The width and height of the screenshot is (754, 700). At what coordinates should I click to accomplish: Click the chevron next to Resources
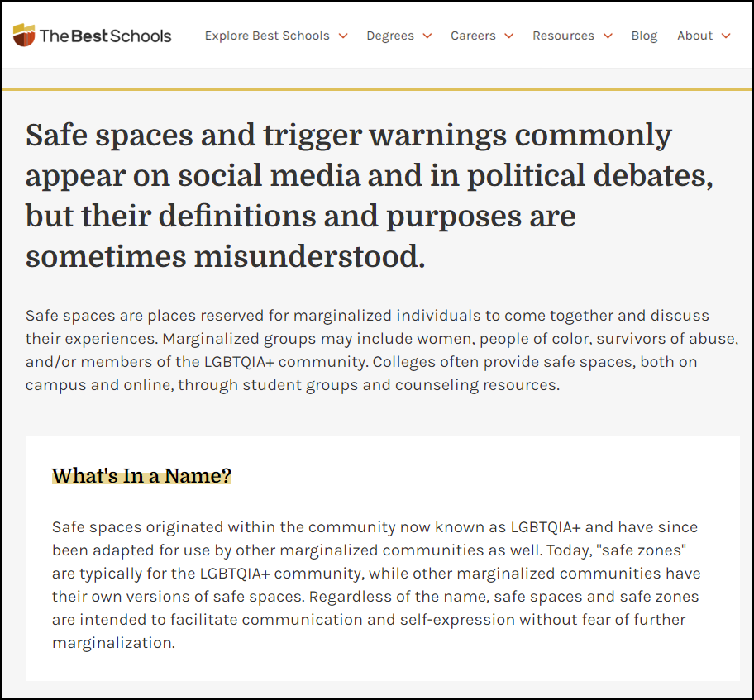click(608, 36)
